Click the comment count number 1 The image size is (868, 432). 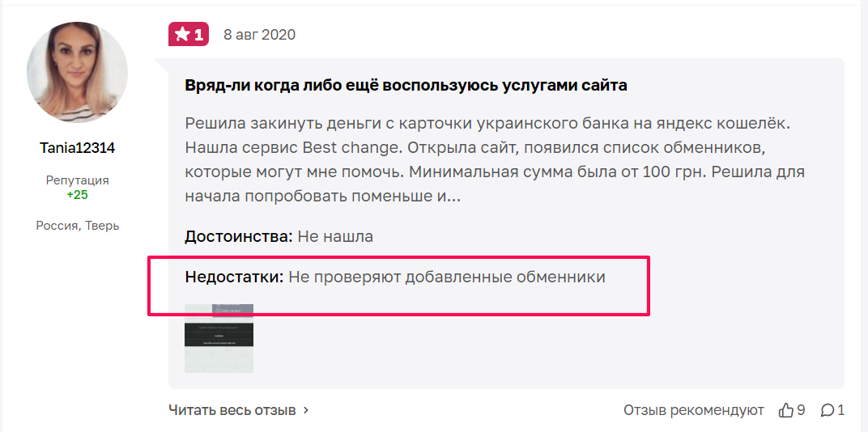(841, 410)
